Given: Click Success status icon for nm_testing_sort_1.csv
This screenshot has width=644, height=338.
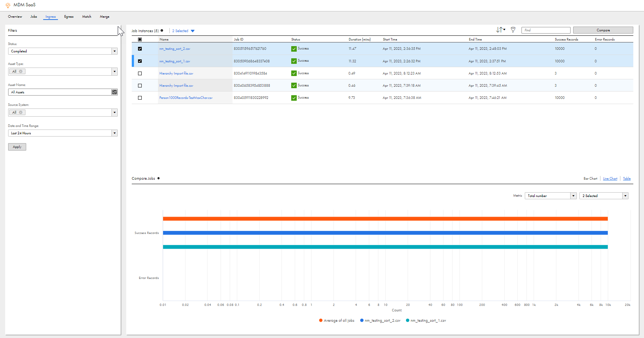Looking at the screenshot, I should [294, 61].
